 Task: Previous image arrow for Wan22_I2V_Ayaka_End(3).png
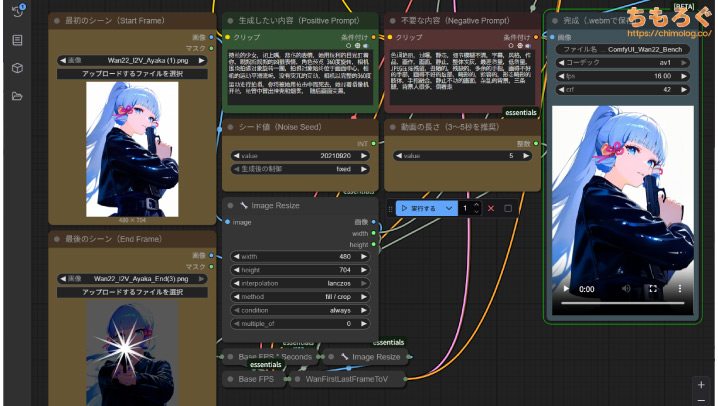[62, 279]
